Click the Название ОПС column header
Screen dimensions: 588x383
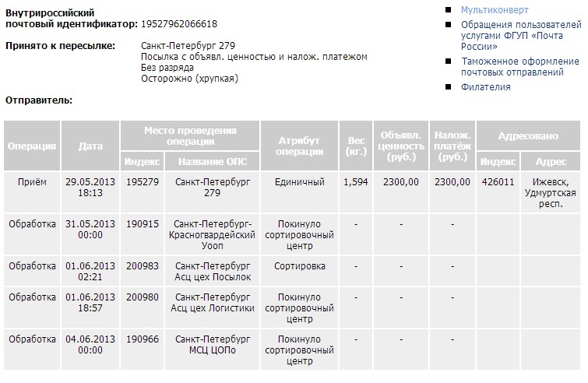pyautogui.click(x=213, y=161)
